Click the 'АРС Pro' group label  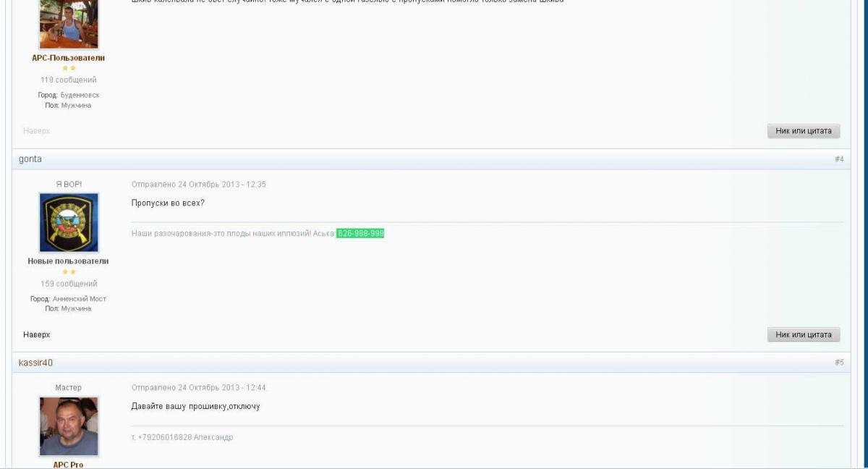click(69, 465)
